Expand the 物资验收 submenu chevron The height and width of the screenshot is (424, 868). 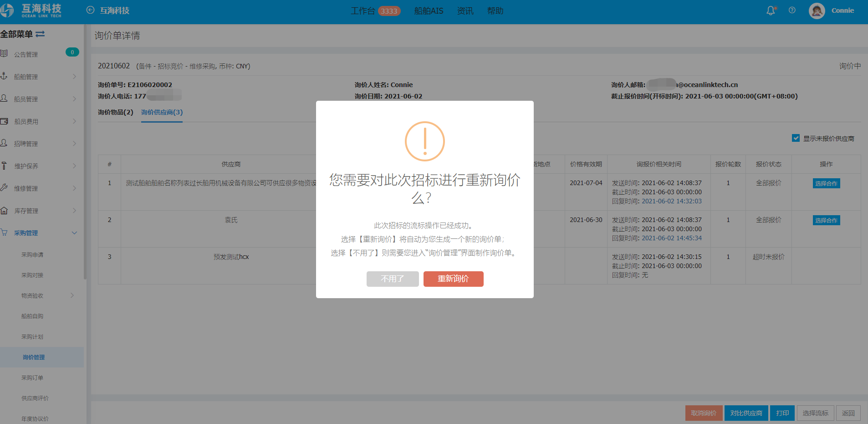point(72,295)
